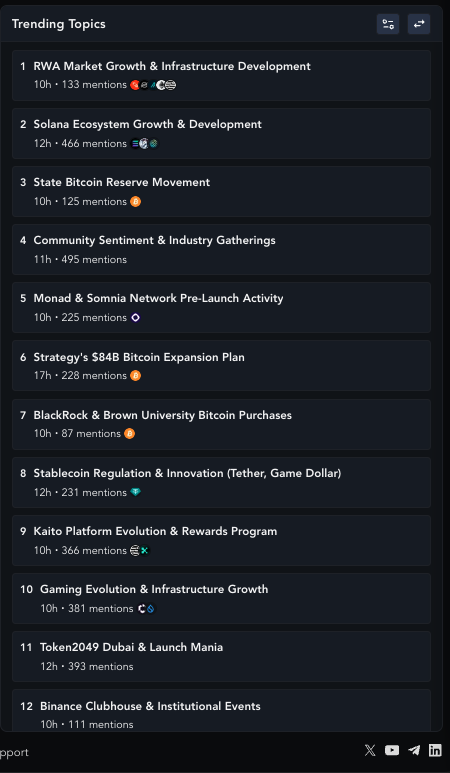
Task: Open the LinkedIn icon in the footer
Action: [435, 750]
